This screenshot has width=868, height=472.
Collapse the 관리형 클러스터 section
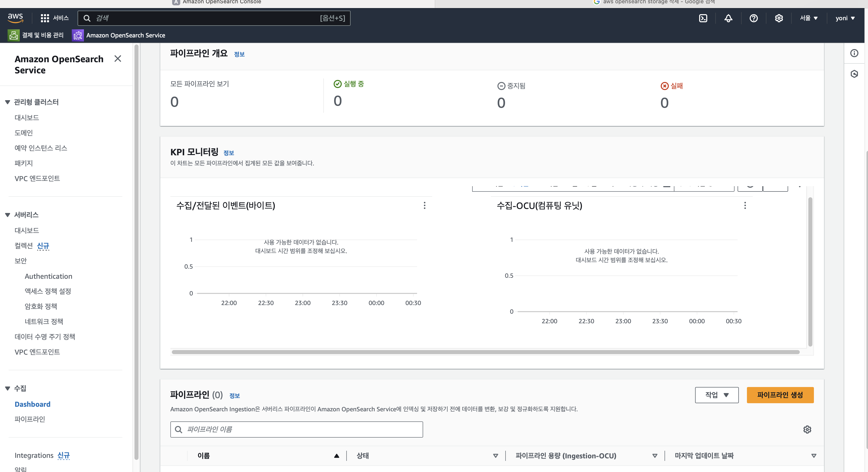pos(7,102)
